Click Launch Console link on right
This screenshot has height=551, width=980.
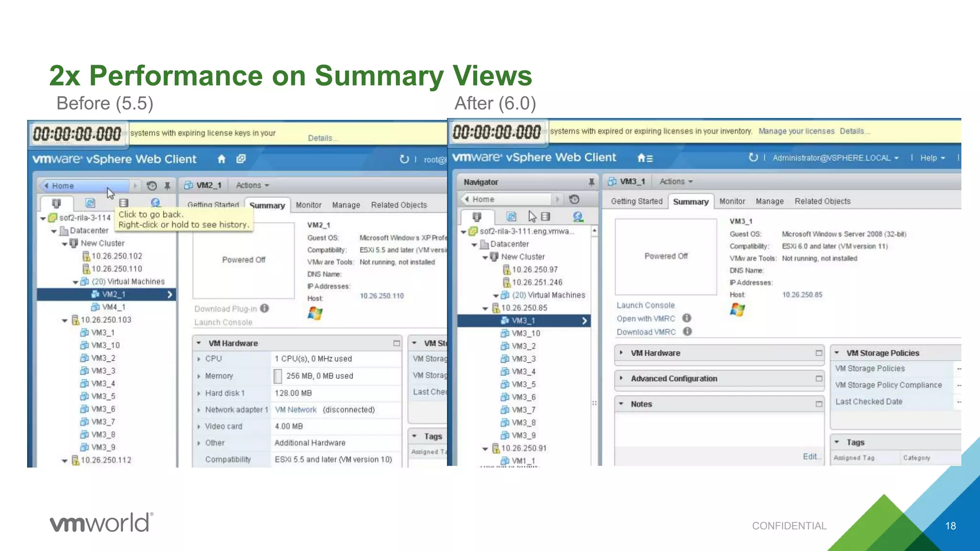pos(646,305)
